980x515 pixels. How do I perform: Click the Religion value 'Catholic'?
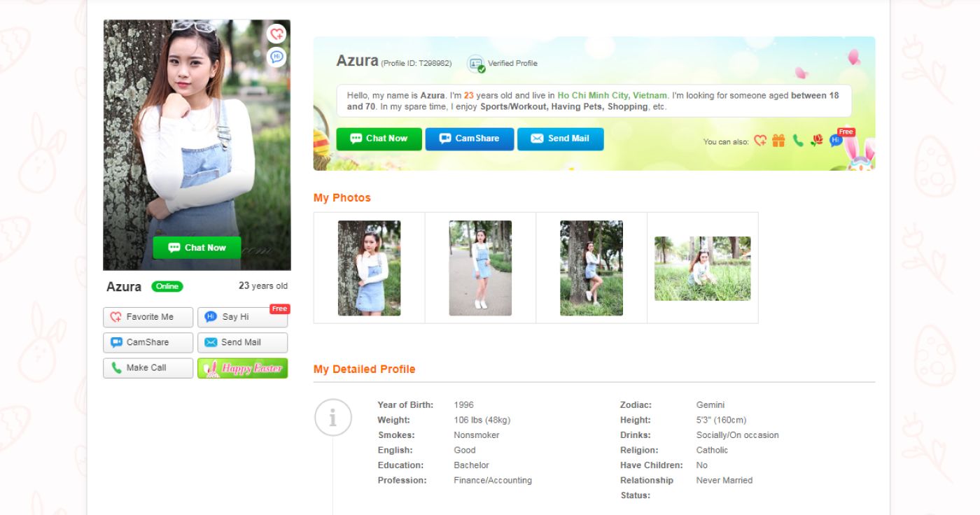(713, 451)
